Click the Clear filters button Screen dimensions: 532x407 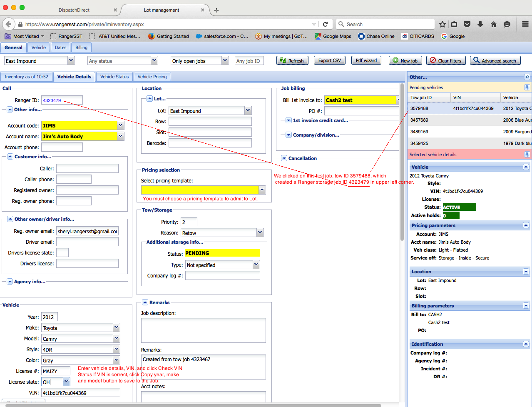[445, 61]
